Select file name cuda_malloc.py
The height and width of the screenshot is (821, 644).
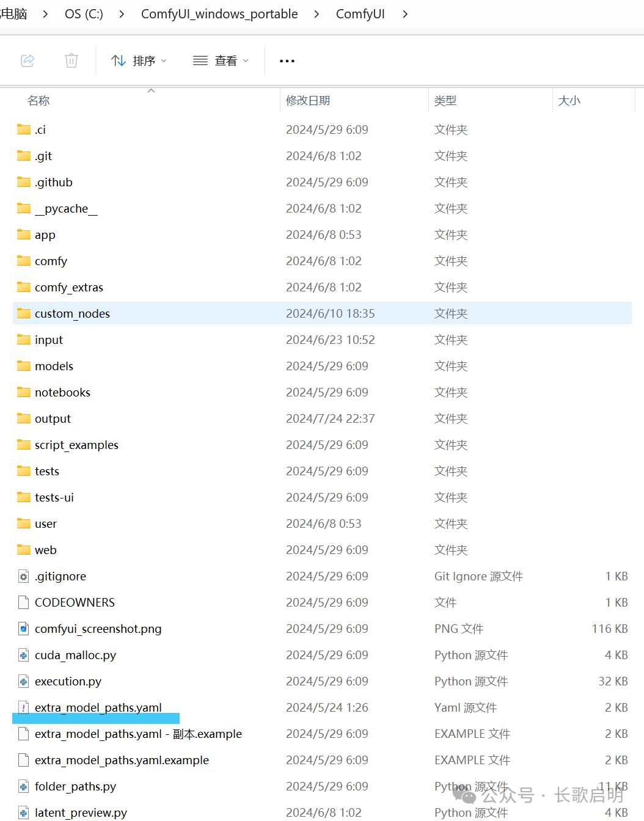tap(75, 655)
